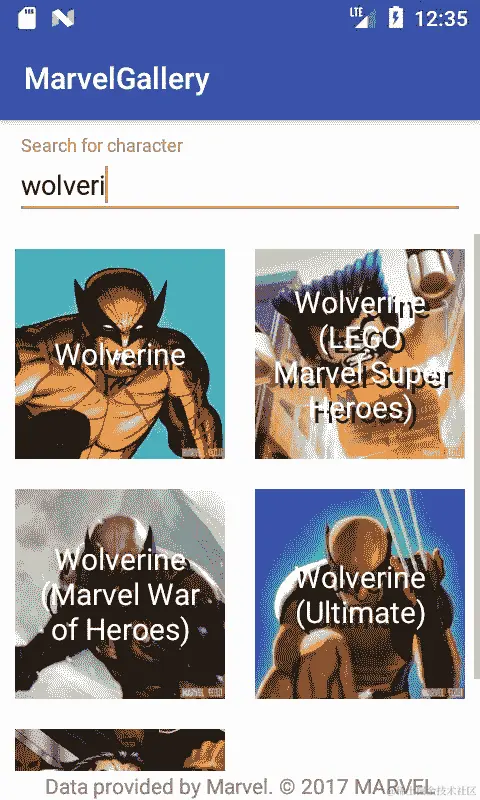Open Wolverine (LEGO Marvel Super Heroes) tile
Image resolution: width=480 pixels, height=800 pixels.
[x=360, y=354]
